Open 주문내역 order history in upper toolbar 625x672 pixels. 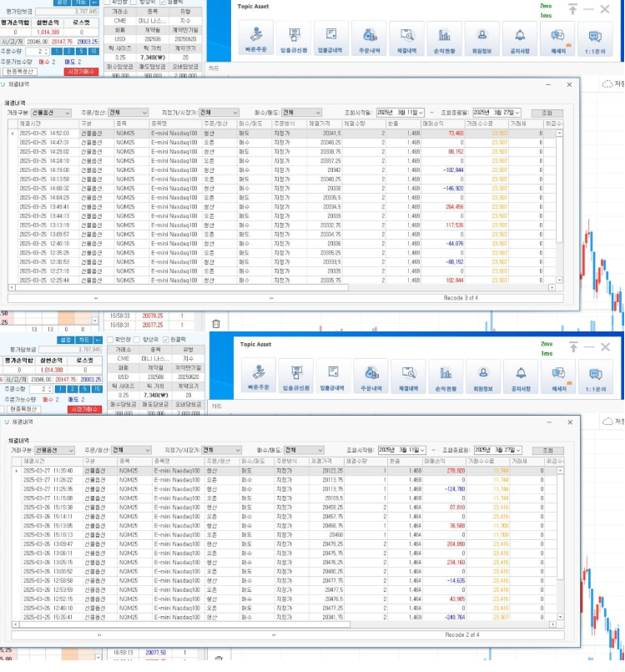click(370, 39)
